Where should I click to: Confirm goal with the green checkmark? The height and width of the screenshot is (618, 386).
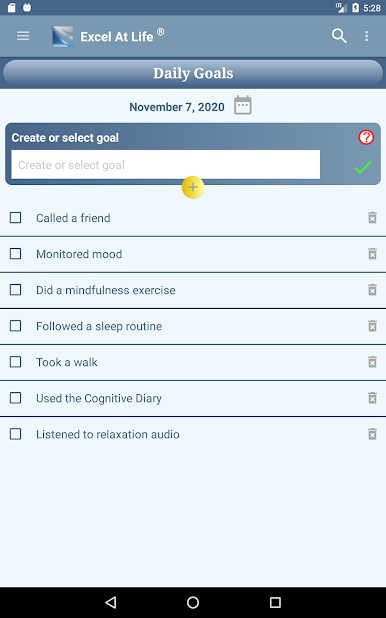pos(363,167)
